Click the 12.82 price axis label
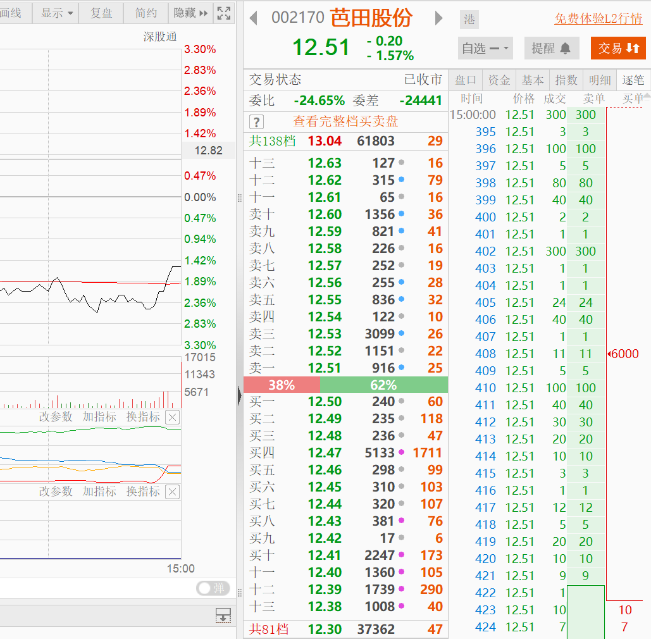 [x=208, y=151]
